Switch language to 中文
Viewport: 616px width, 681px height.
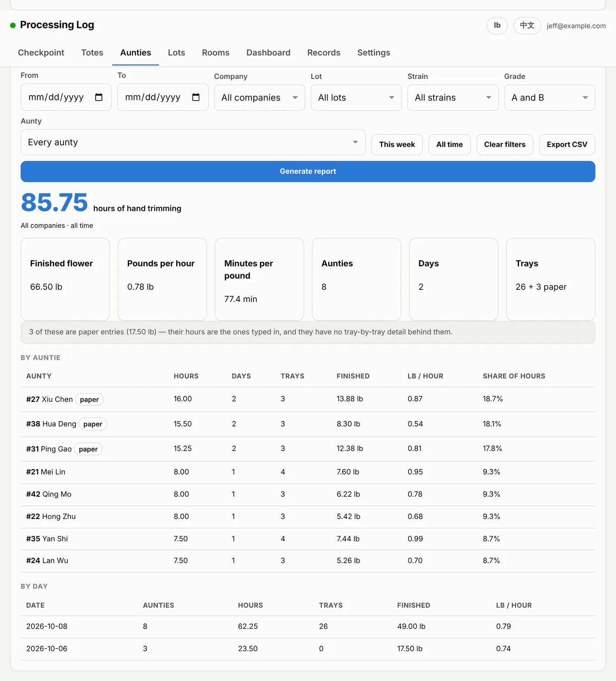[x=527, y=25]
